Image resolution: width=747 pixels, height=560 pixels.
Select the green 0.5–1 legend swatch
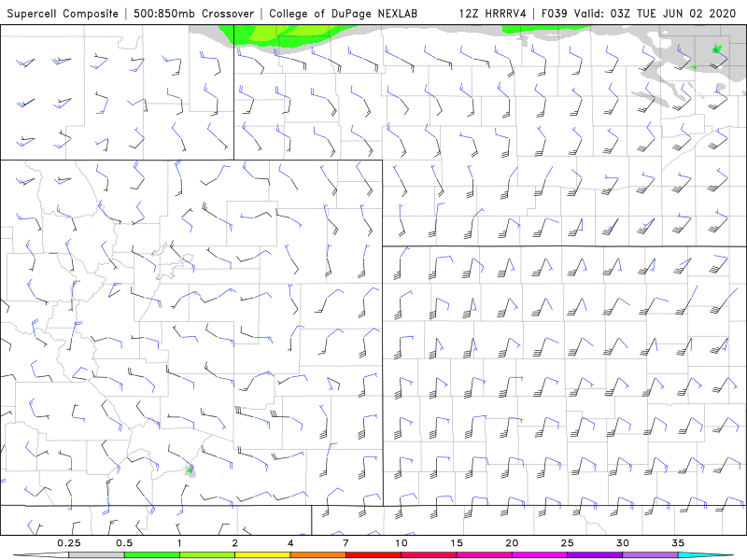[152, 555]
